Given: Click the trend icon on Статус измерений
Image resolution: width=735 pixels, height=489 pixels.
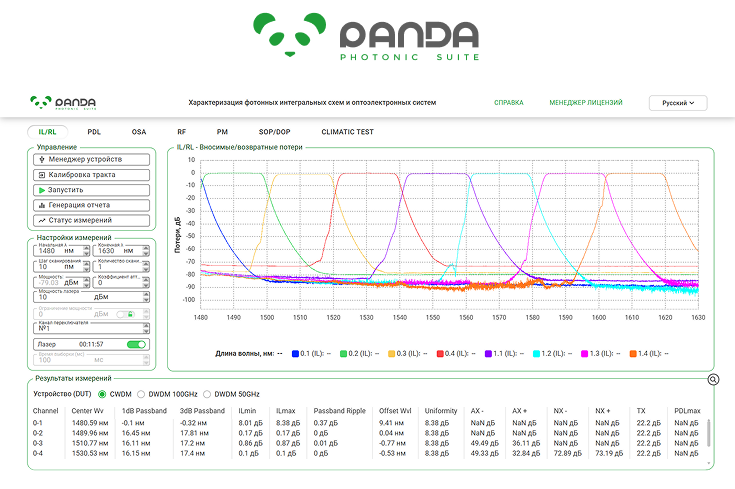Looking at the screenshot, I should [x=42, y=220].
